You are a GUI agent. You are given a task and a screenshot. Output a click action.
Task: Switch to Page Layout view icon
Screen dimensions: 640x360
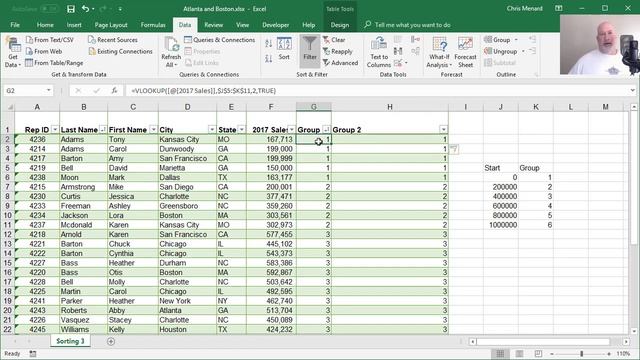519,353
